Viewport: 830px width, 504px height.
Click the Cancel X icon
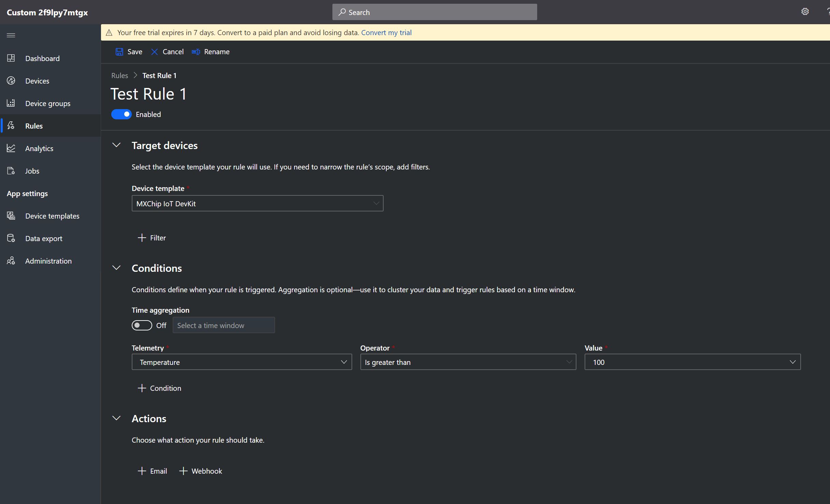point(155,52)
